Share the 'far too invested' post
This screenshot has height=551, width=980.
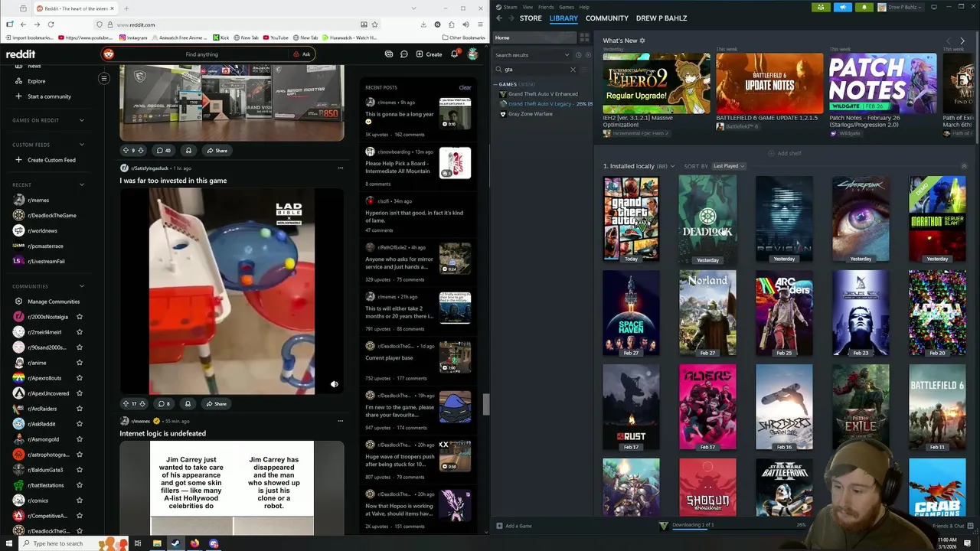tap(217, 403)
